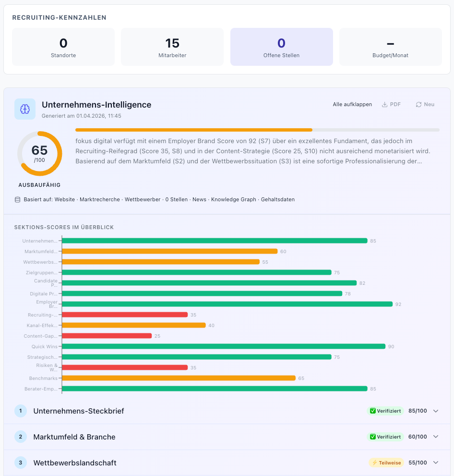Click the 65/100 circular score gauge
This screenshot has height=476, width=454.
(x=40, y=154)
